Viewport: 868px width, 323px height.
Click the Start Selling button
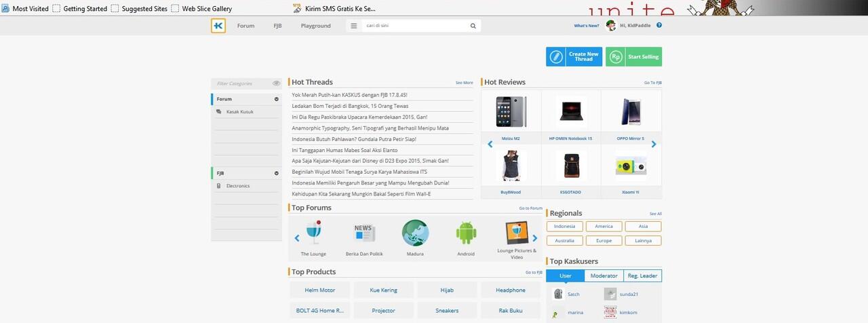633,57
